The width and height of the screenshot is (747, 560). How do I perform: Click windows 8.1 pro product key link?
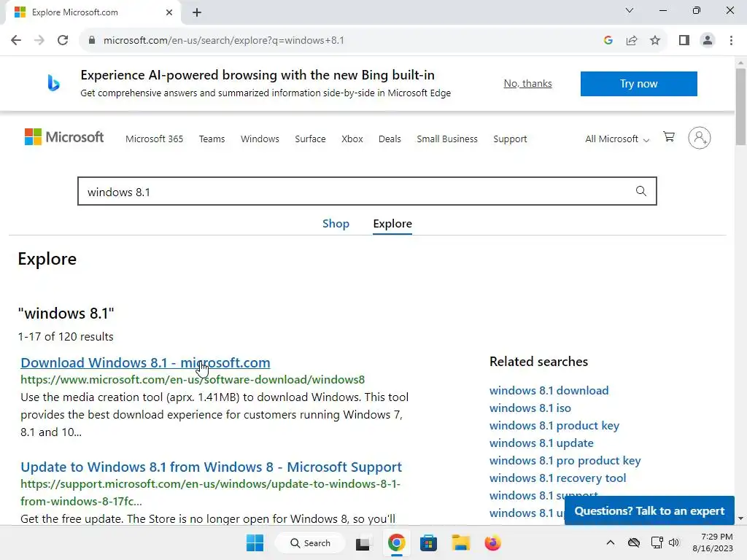565,461
